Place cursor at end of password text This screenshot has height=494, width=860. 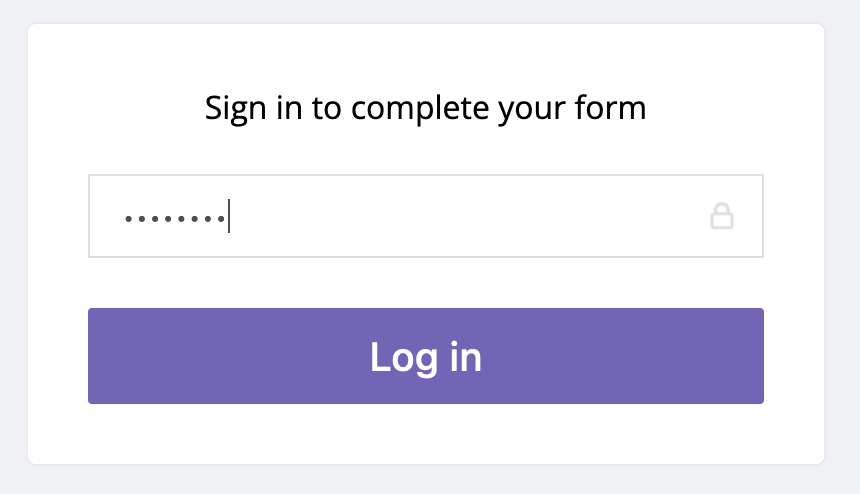coord(228,216)
